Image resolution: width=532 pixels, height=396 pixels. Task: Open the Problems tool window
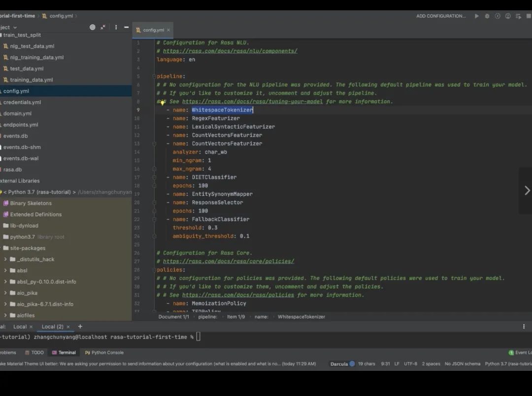pyautogui.click(x=8, y=353)
